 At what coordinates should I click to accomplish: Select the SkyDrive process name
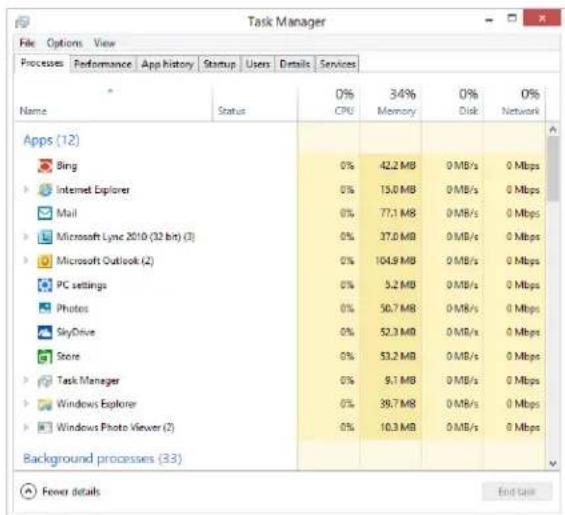click(x=76, y=332)
